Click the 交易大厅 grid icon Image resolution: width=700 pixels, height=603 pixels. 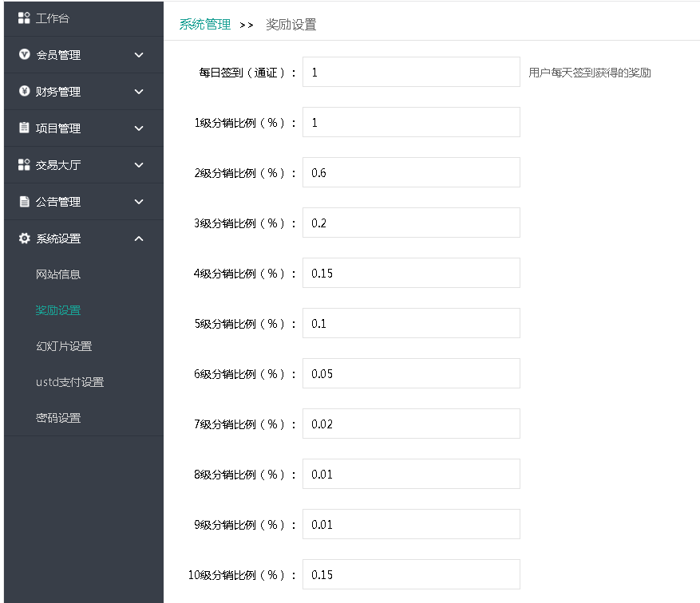24,164
